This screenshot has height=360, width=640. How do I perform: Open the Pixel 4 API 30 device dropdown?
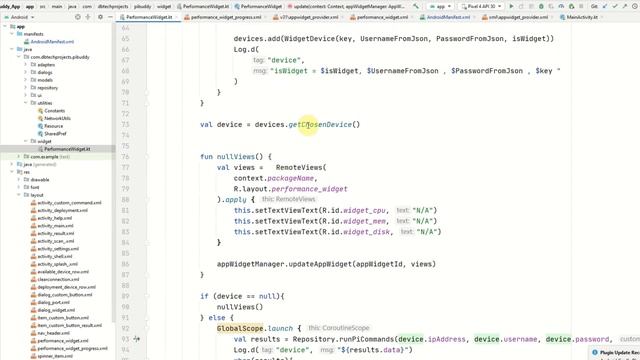point(481,7)
